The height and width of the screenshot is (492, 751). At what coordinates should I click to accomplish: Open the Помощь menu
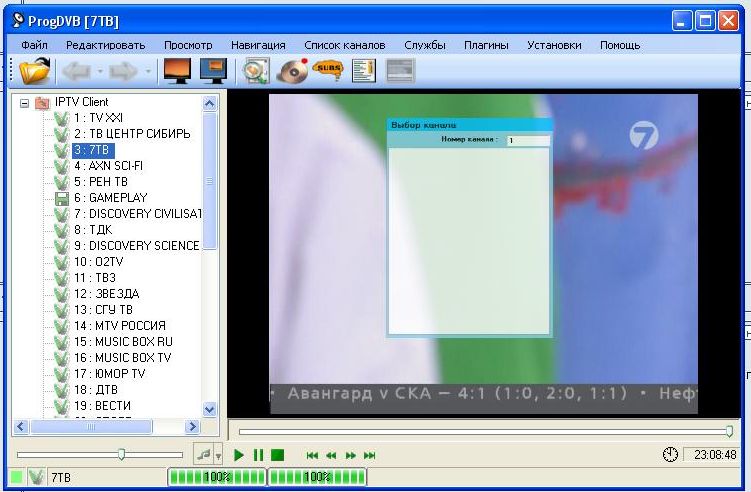pyautogui.click(x=620, y=45)
